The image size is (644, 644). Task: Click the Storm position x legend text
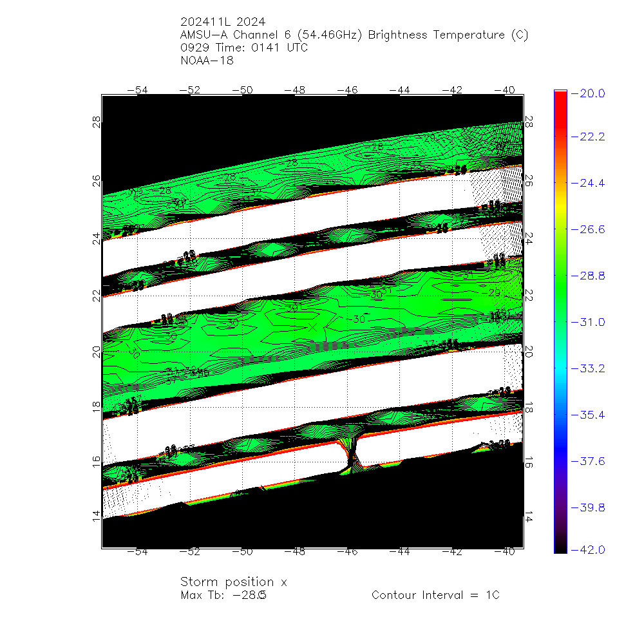(233, 582)
